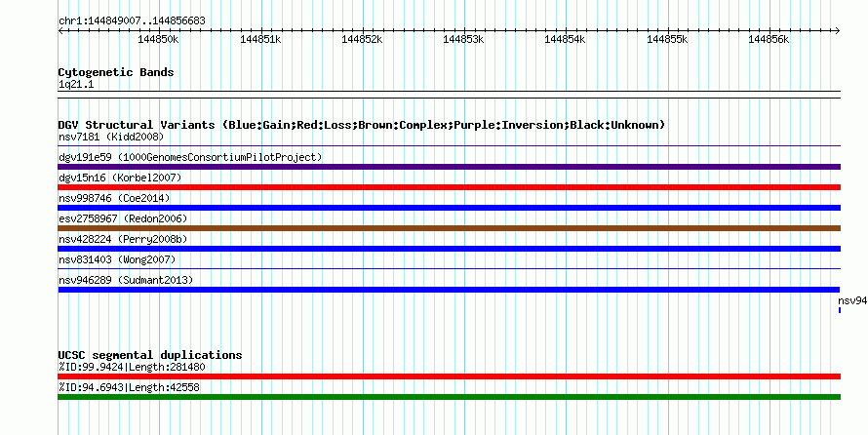Click the purple dgv191e59 variant bar
This screenshot has height=435, width=868.
click(x=450, y=167)
